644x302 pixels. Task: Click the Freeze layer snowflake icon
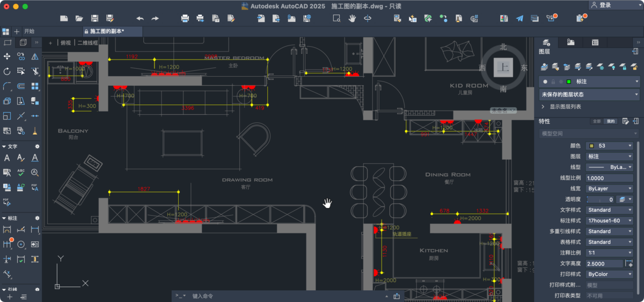(601, 67)
